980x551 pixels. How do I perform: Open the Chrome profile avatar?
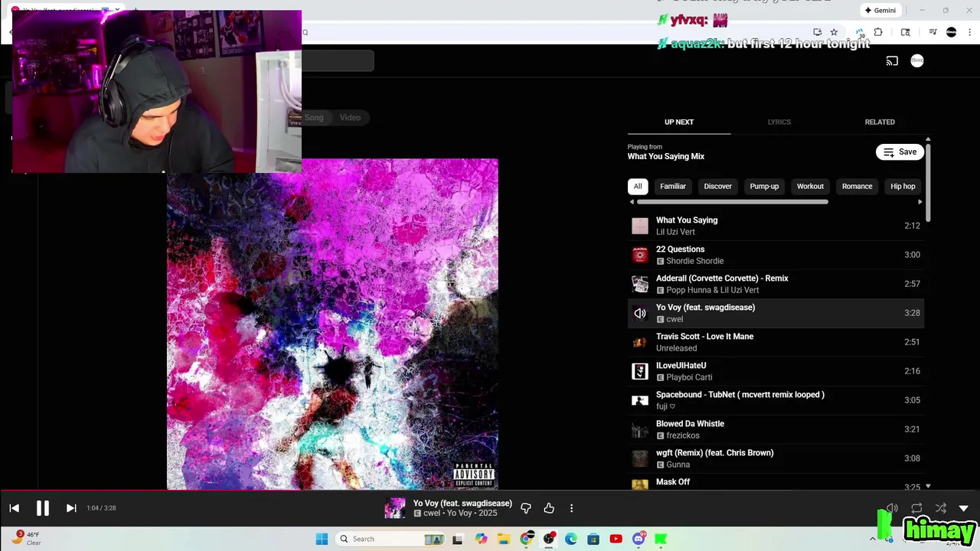click(951, 32)
